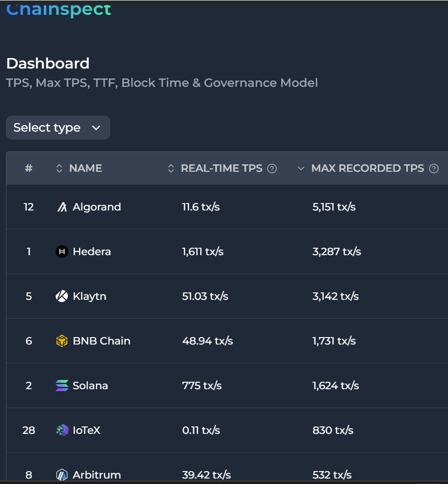
Task: Click the MAX RECORDED TPS header text
Action: [x=368, y=168]
